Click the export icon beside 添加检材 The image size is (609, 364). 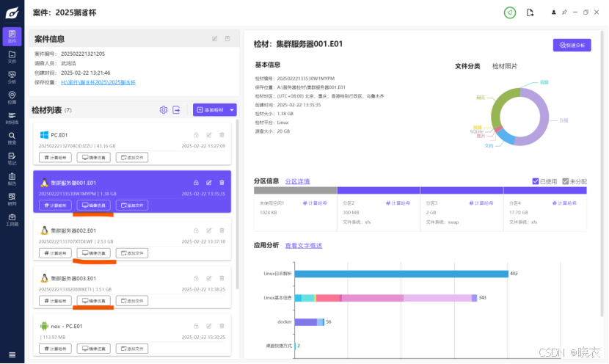tap(177, 110)
